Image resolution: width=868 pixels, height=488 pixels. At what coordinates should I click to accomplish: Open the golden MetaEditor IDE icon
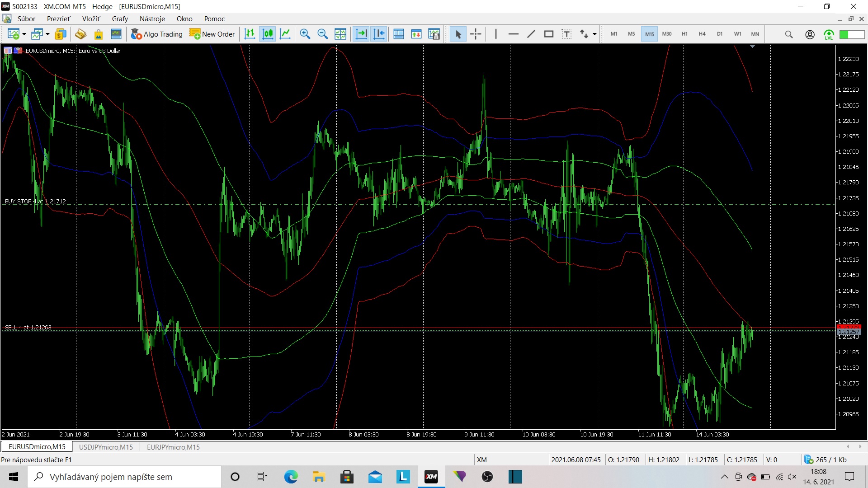coord(80,34)
